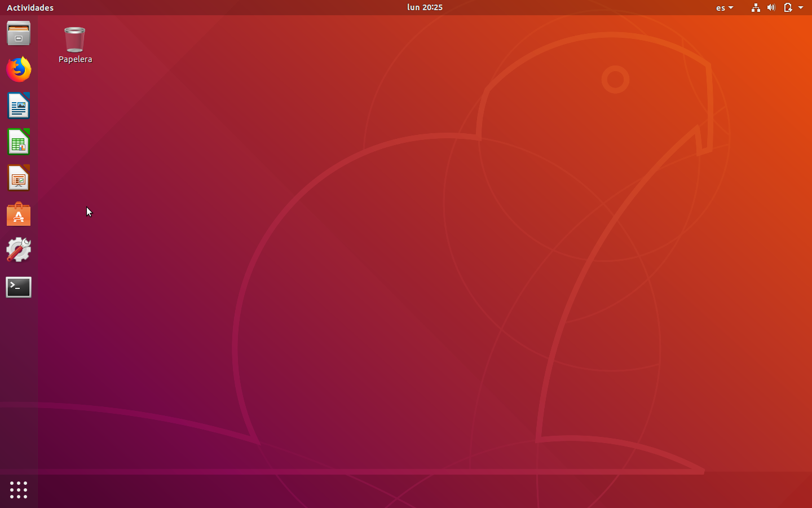Launch Ubuntu Software center
812x508 pixels.
pyautogui.click(x=19, y=214)
